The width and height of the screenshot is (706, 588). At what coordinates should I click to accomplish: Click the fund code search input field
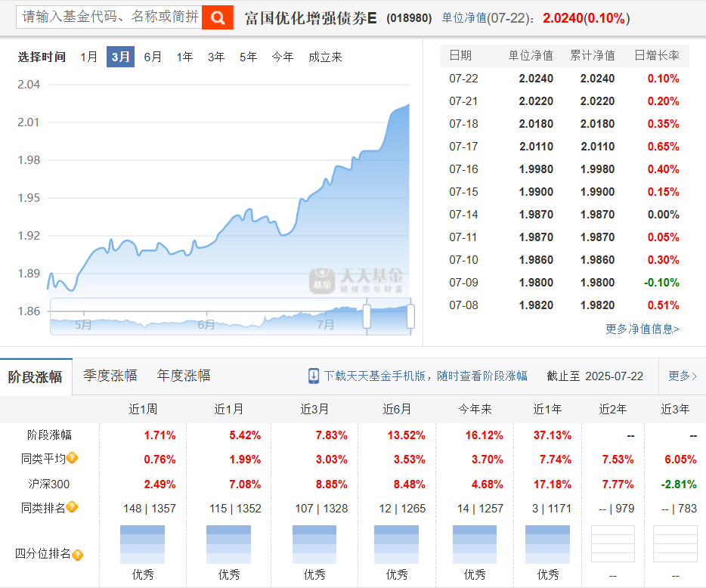109,17
